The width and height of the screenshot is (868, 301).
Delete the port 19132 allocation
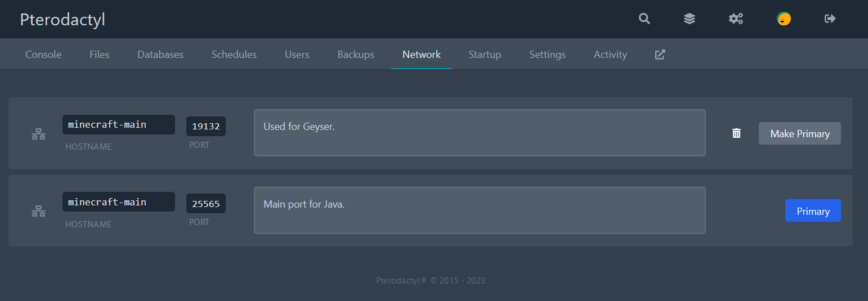(x=736, y=133)
